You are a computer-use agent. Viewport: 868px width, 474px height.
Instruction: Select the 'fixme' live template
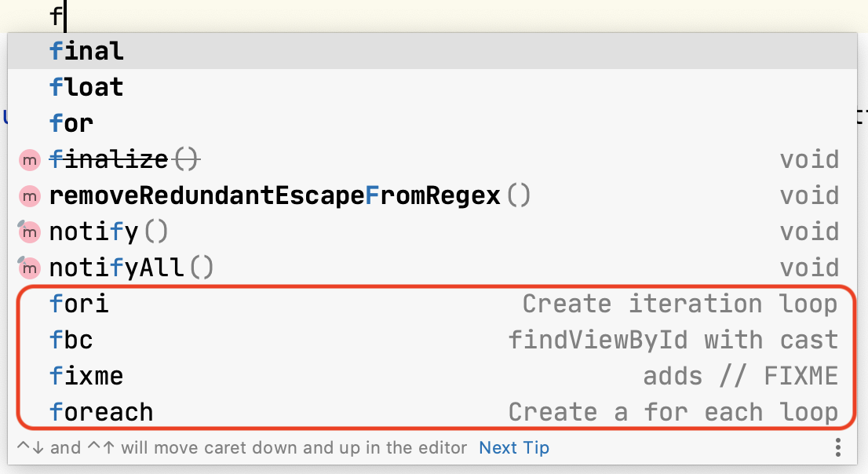86,376
